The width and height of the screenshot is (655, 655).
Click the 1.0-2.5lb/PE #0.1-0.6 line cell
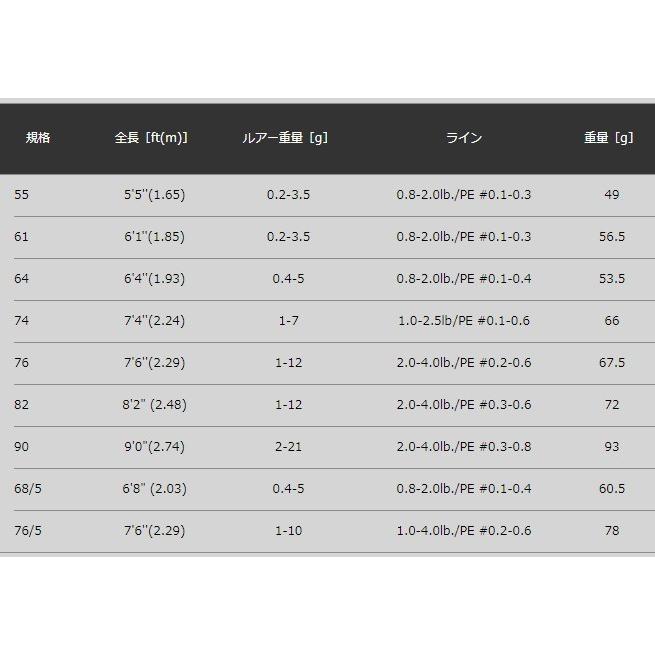464,321
